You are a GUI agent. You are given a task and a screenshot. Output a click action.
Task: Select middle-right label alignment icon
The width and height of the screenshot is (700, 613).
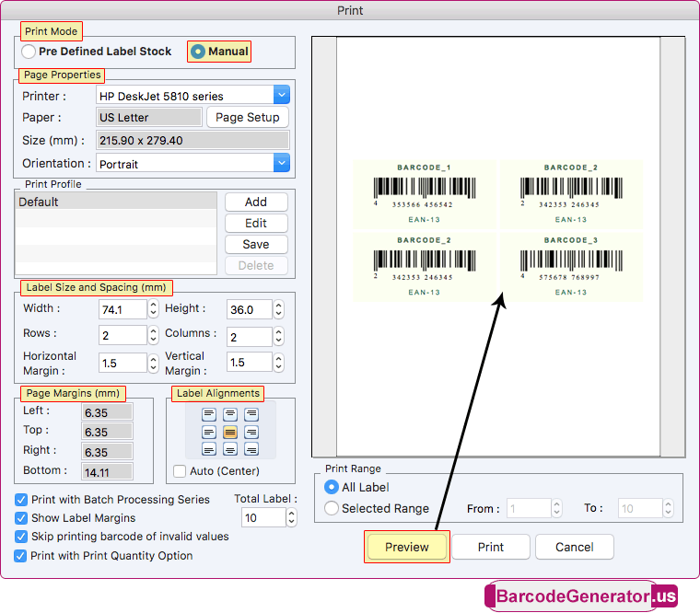[x=251, y=432]
